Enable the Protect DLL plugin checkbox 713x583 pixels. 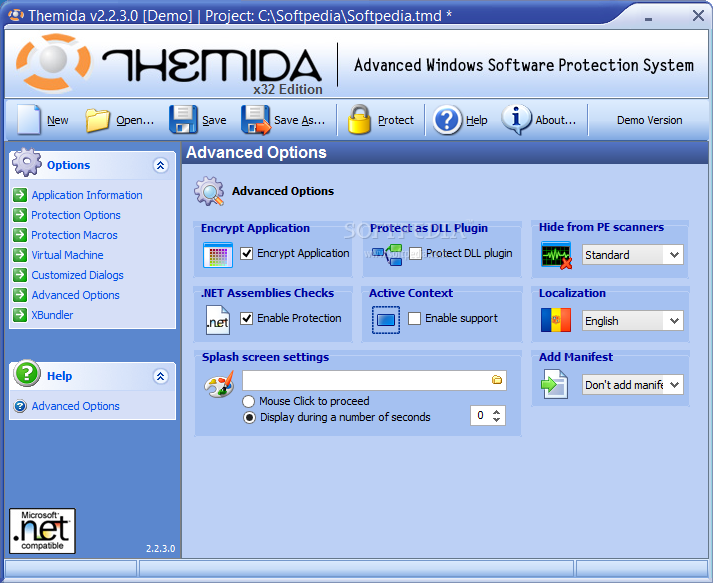point(415,253)
